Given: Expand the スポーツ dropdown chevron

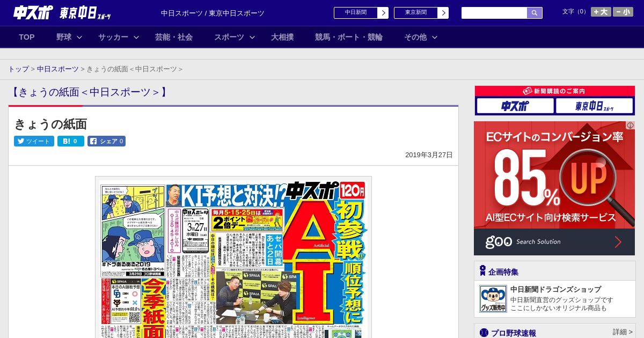Looking at the screenshot, I should (x=252, y=37).
